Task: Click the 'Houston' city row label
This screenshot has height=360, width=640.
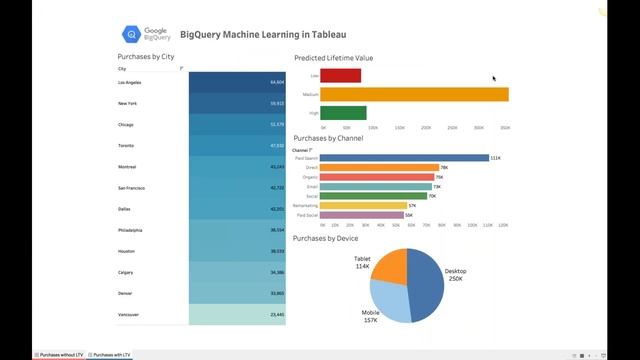Action: pos(126,251)
